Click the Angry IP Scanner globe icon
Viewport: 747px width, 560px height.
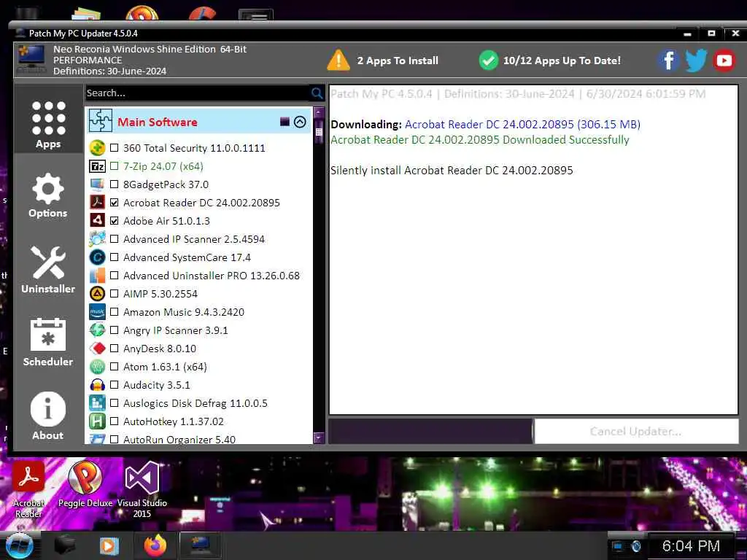[97, 330]
